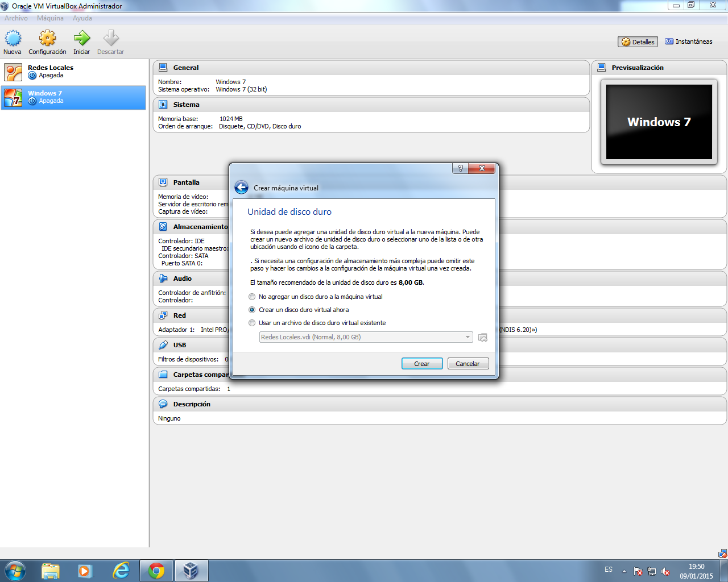The width and height of the screenshot is (728, 582).
Task: Open the Ayuda menu
Action: click(82, 18)
